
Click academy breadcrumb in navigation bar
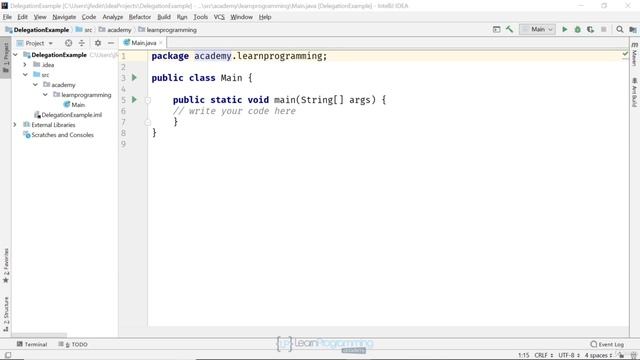point(115,30)
